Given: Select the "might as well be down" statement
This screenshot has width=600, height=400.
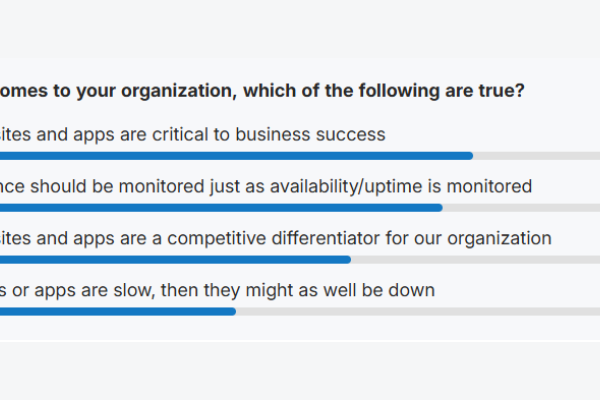Looking at the screenshot, I should click(217, 291).
